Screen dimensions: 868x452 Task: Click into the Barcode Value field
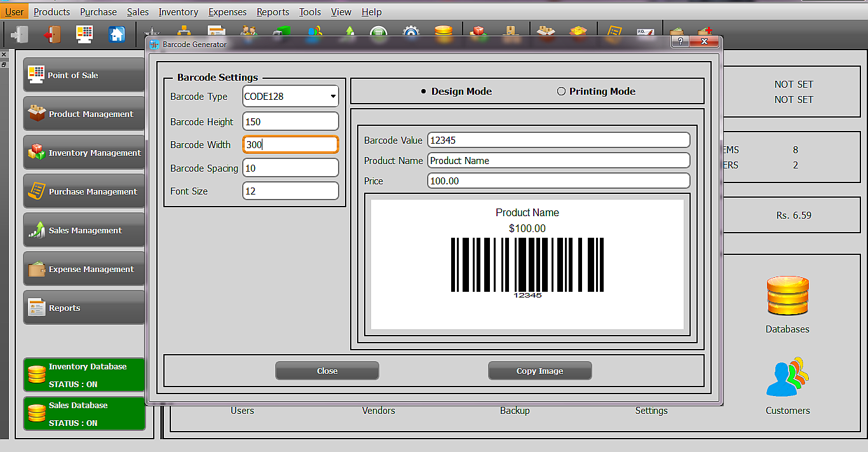pyautogui.click(x=558, y=140)
